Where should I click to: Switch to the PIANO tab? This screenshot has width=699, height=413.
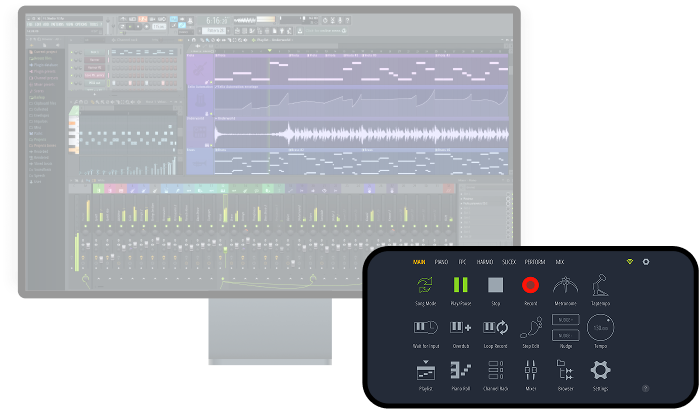[441, 262]
